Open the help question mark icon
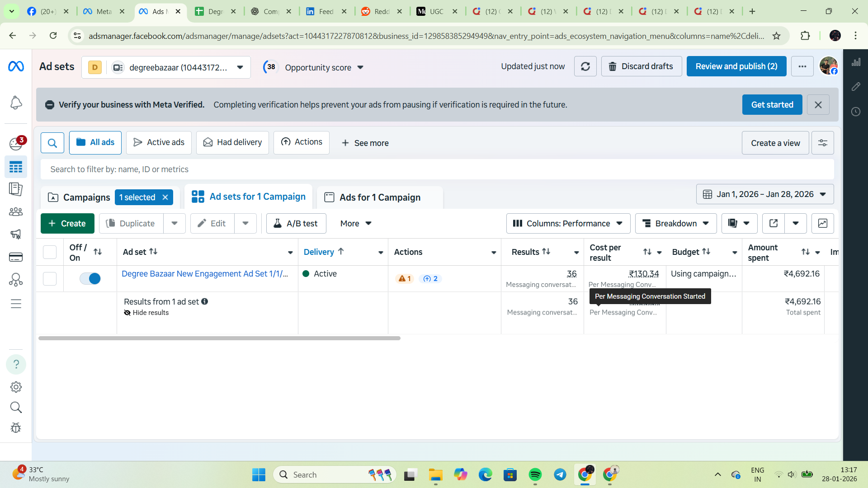Image resolution: width=868 pixels, height=488 pixels. (x=16, y=364)
